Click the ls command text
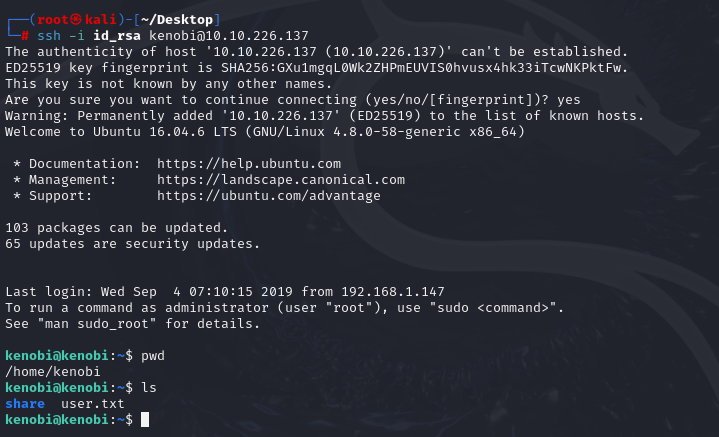The image size is (719, 437). 149,387
